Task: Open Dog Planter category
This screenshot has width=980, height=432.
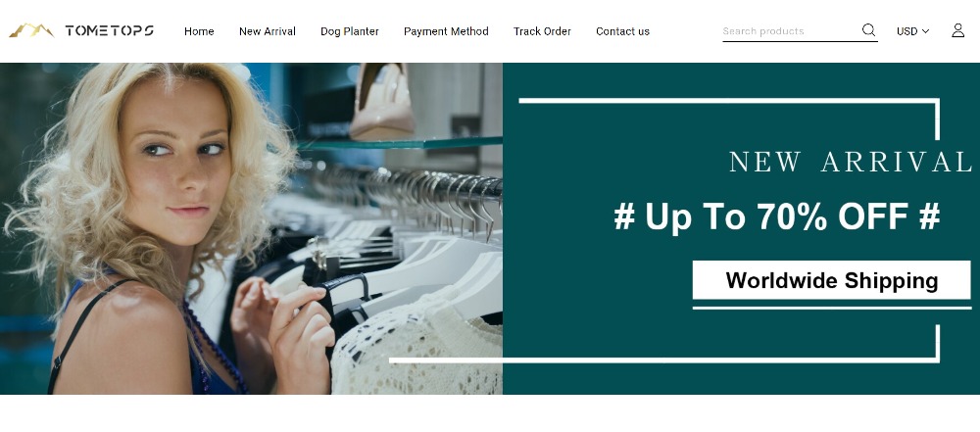Action: click(x=350, y=31)
